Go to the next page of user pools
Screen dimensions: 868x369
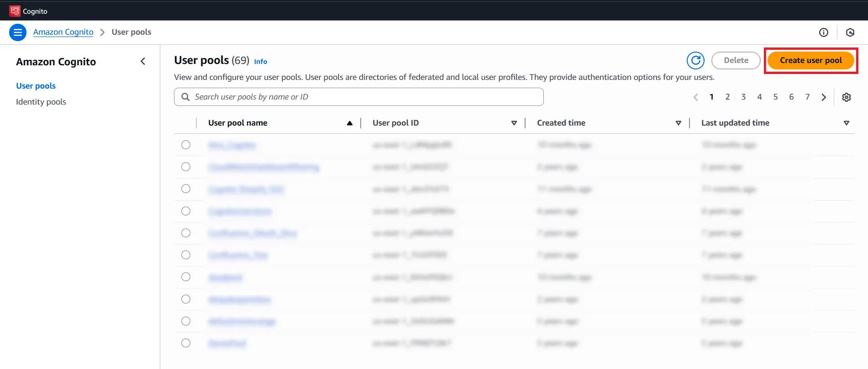click(x=824, y=97)
